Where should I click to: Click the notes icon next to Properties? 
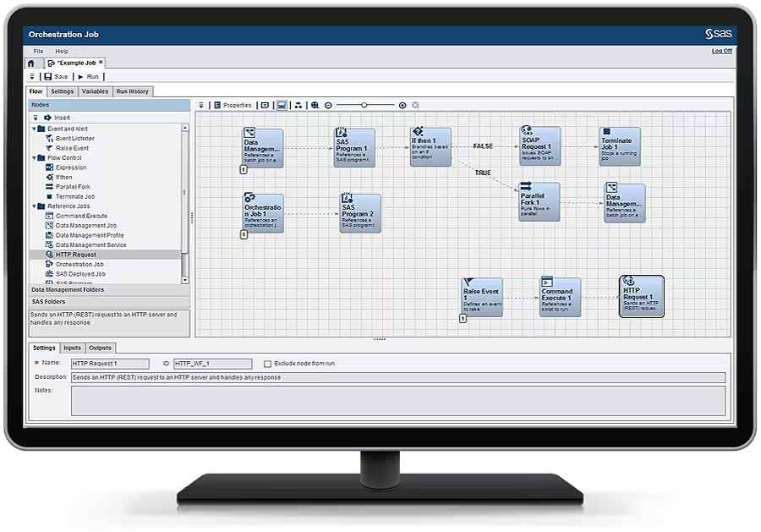(x=265, y=105)
